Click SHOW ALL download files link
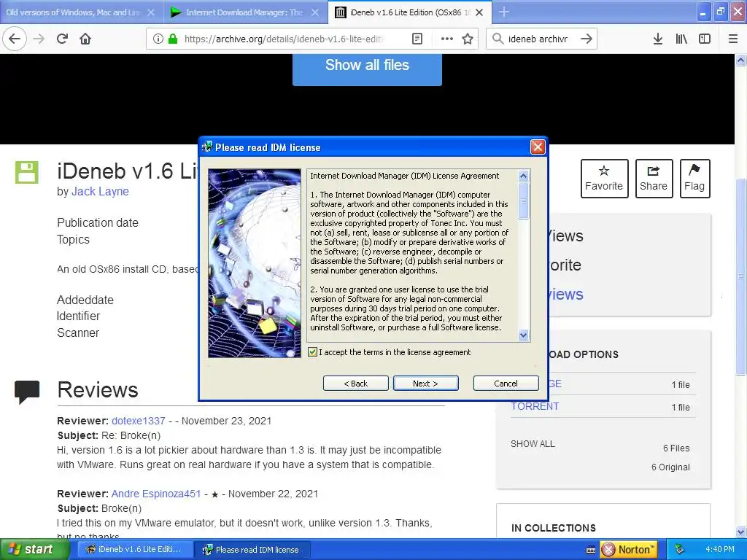Image resolution: width=747 pixels, height=560 pixels. pos(533,444)
